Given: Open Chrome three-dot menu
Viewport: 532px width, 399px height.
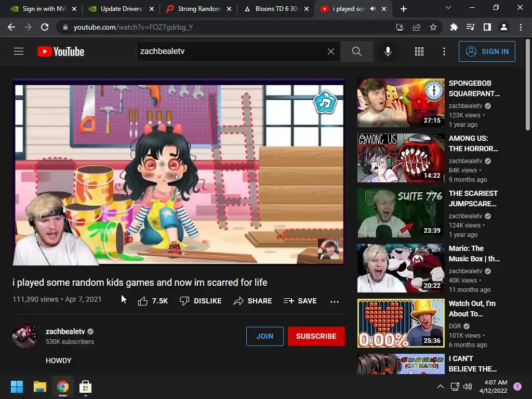Looking at the screenshot, I should (x=521, y=27).
